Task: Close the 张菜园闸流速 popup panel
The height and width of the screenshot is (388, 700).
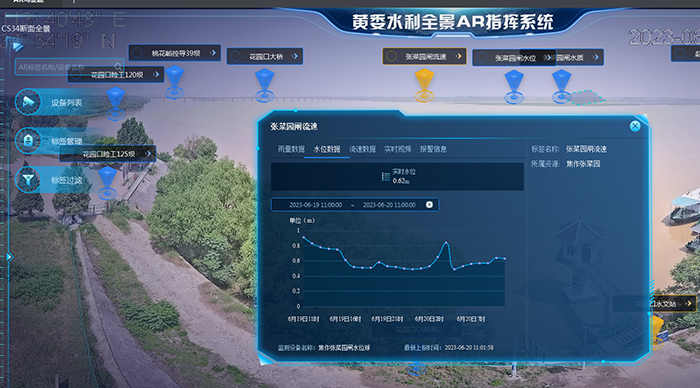Action: pyautogui.click(x=634, y=126)
